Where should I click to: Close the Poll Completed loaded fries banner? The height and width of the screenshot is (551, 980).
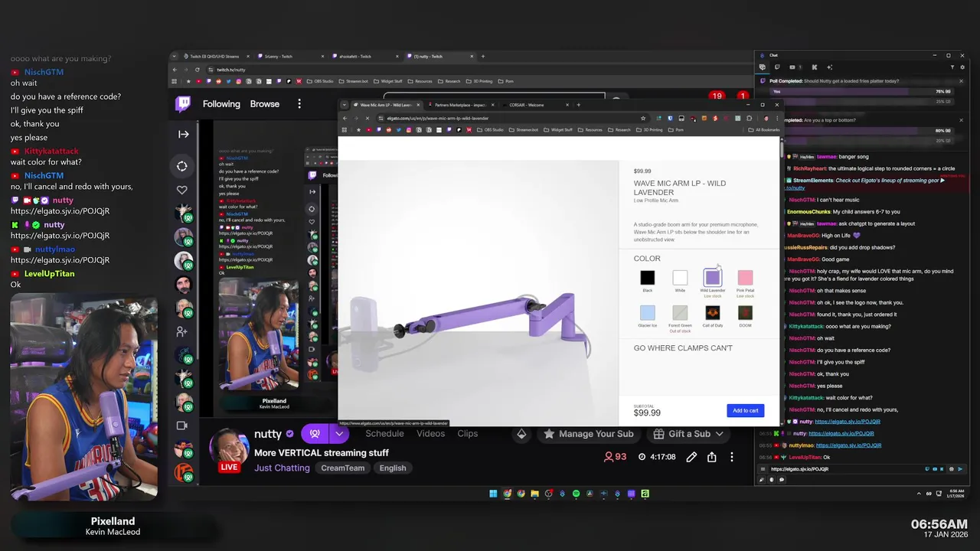point(961,81)
